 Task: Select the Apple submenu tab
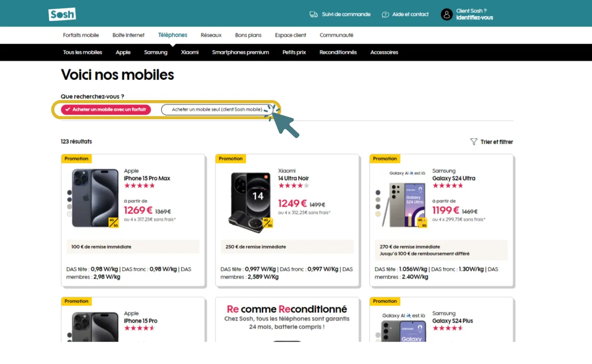(x=123, y=52)
